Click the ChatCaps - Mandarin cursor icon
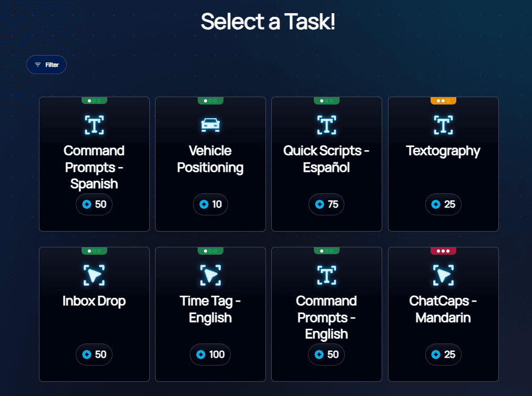This screenshot has width=532, height=396. click(x=443, y=275)
